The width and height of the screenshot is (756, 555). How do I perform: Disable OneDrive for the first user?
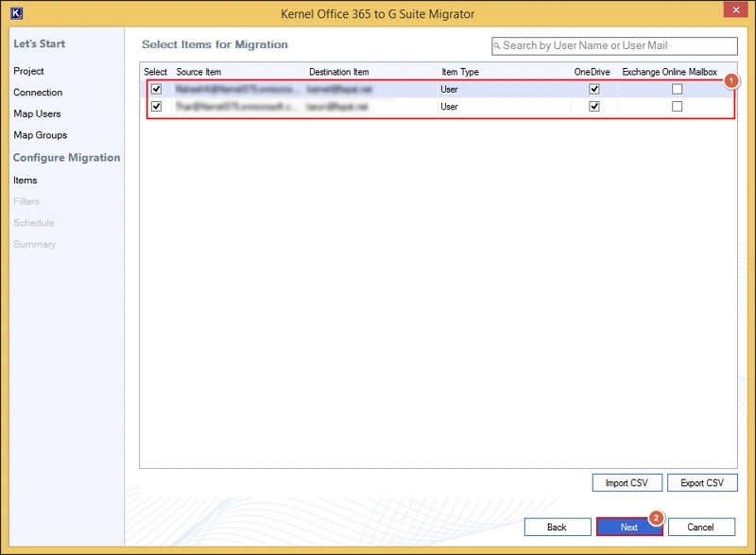pyautogui.click(x=593, y=89)
